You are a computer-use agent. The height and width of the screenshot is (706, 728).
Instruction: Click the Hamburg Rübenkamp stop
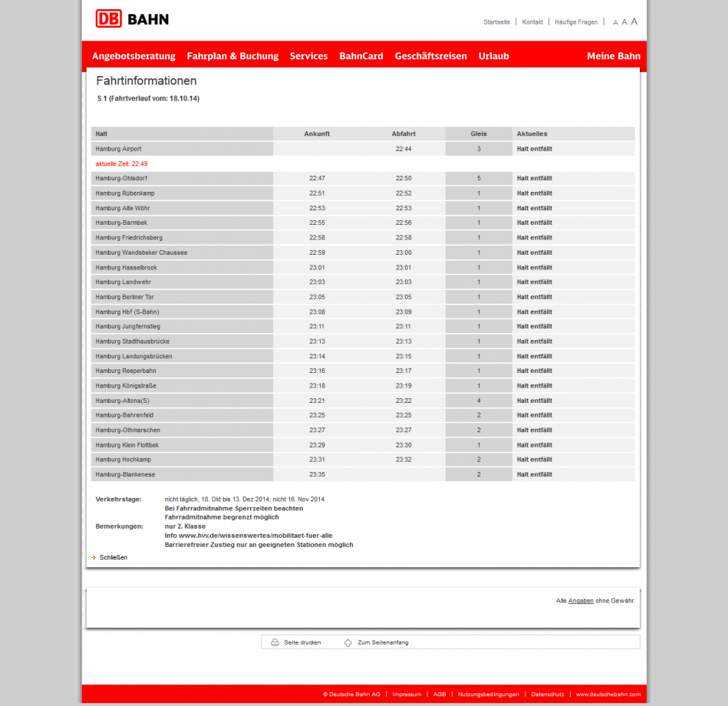coord(125,193)
